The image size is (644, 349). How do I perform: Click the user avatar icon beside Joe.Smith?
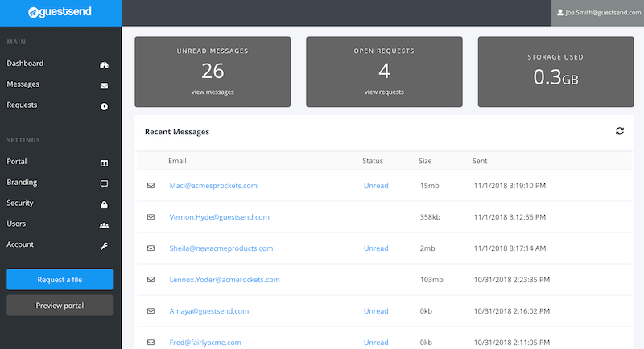pyautogui.click(x=559, y=12)
